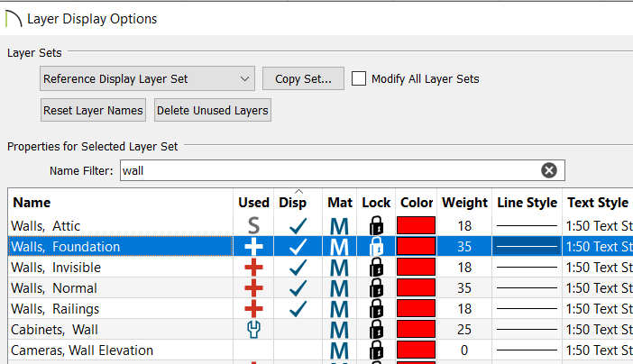633x364 pixels.
Task: Sort by the Line Style column header
Action: point(527,203)
